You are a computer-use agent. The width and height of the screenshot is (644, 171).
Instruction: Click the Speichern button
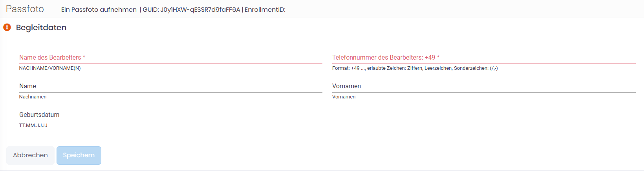coord(79,155)
